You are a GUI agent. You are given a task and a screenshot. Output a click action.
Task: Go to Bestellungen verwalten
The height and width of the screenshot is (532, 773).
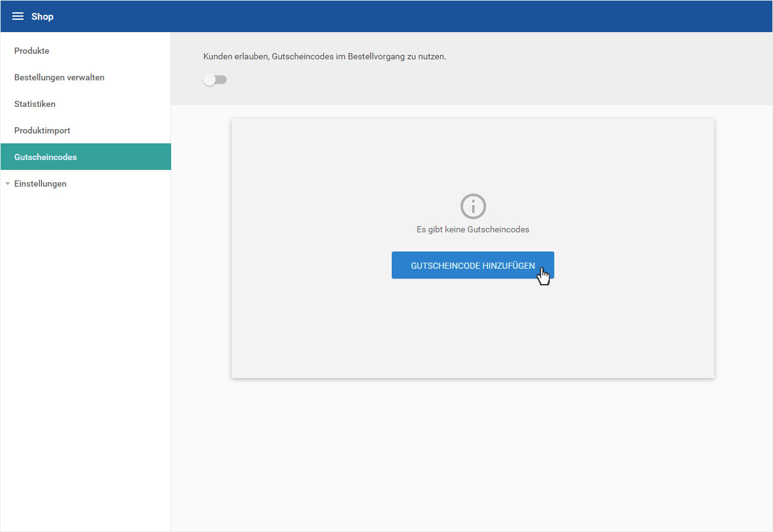tap(86, 77)
